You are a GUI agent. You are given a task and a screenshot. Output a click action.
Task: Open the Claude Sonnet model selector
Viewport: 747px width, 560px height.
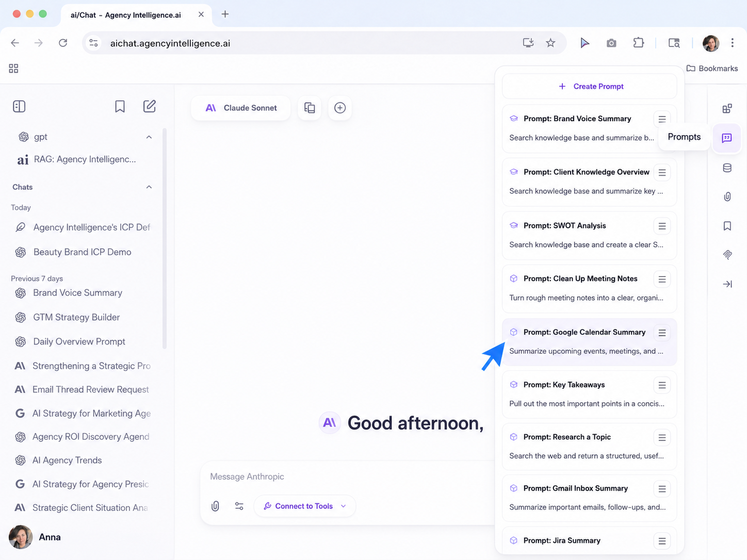(x=241, y=108)
